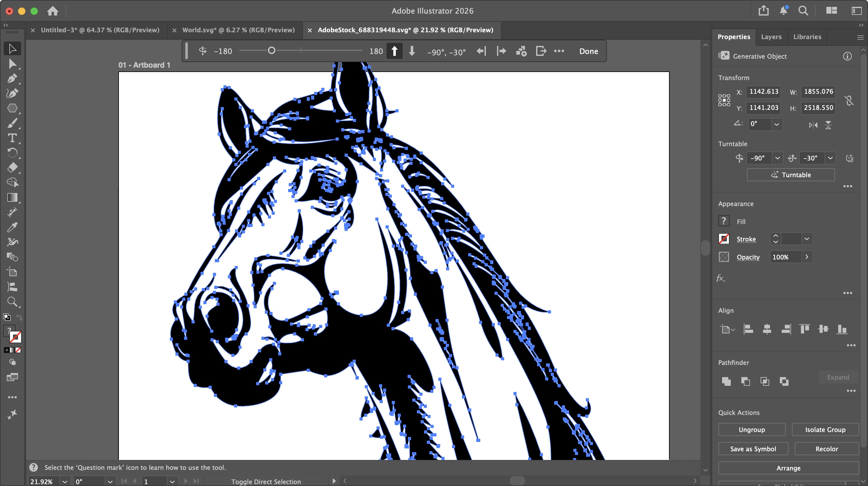Click Save as Symbol

coord(753,449)
